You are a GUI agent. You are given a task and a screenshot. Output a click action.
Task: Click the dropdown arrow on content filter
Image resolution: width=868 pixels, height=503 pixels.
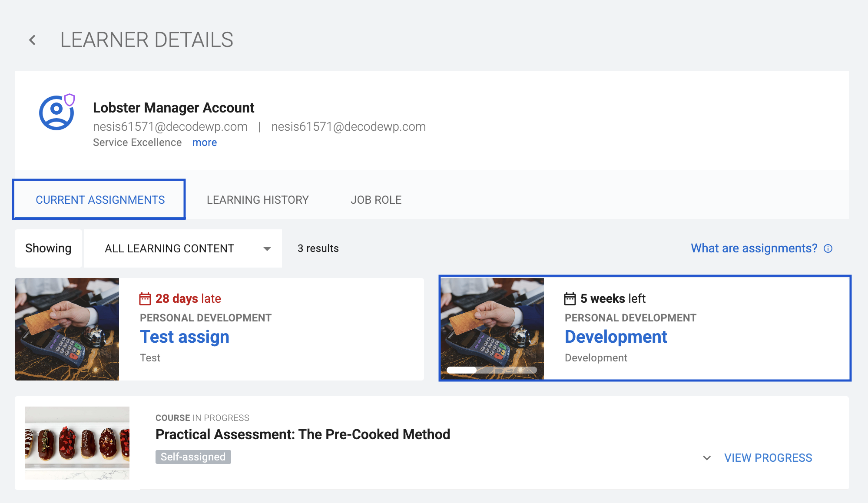coord(267,248)
